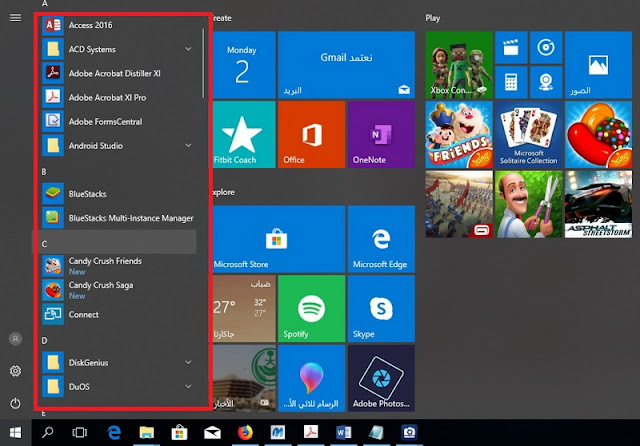Viewport: 640px width, 446px height.
Task: Open the Adobe Photoshop Express tile
Action: point(381,378)
